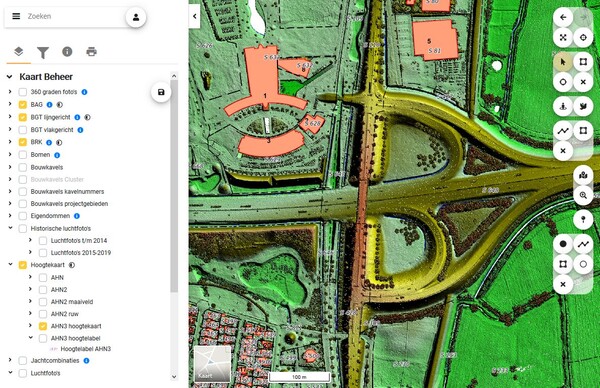Check the Bomen layer
The height and width of the screenshot is (388, 600).
[x=23, y=155]
